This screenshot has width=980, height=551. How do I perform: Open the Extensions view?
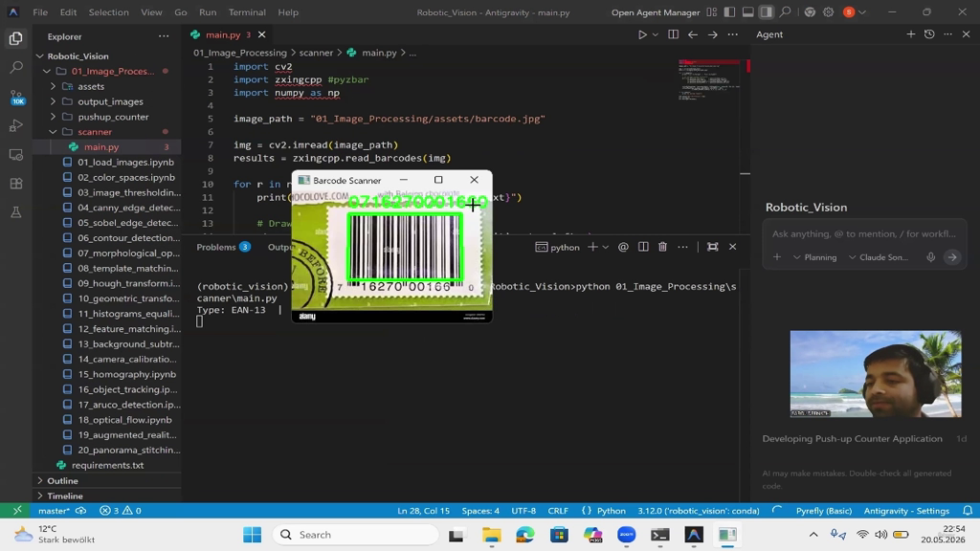(x=15, y=184)
